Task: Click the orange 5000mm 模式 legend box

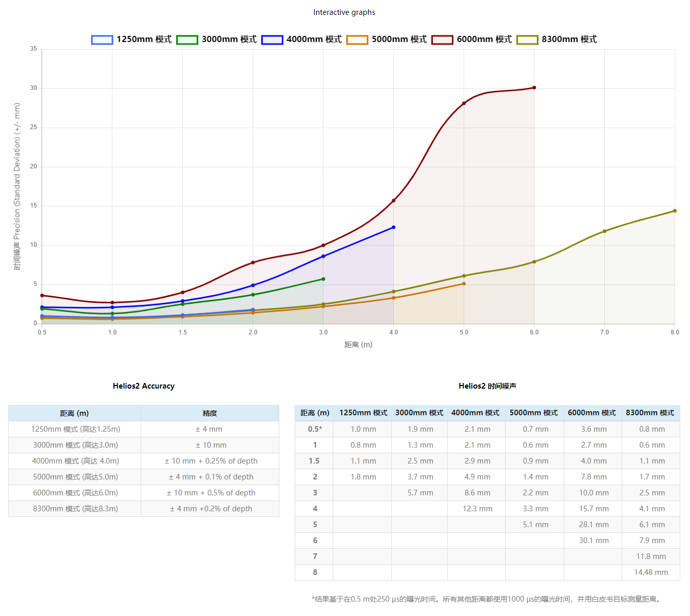Action: point(357,40)
